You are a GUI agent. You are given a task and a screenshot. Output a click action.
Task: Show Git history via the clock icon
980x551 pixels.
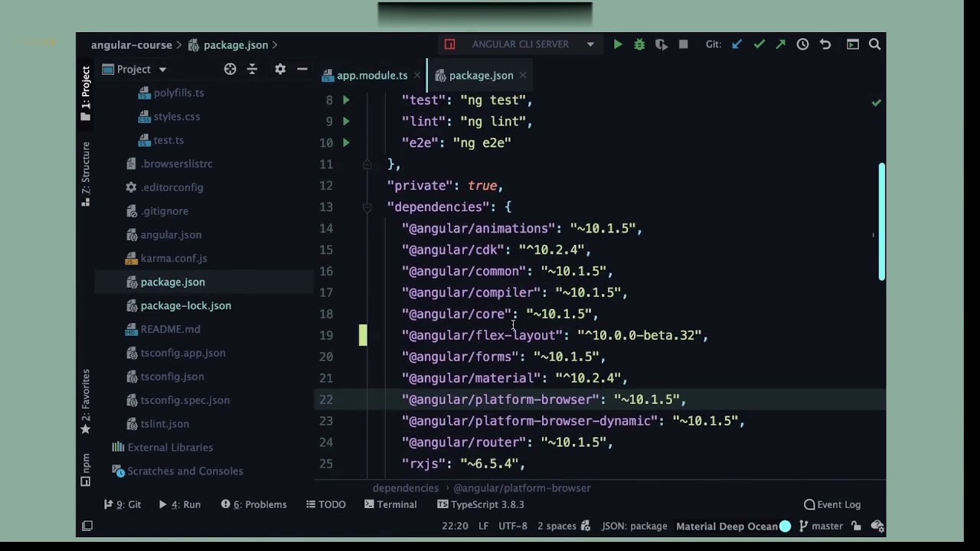pyautogui.click(x=802, y=44)
